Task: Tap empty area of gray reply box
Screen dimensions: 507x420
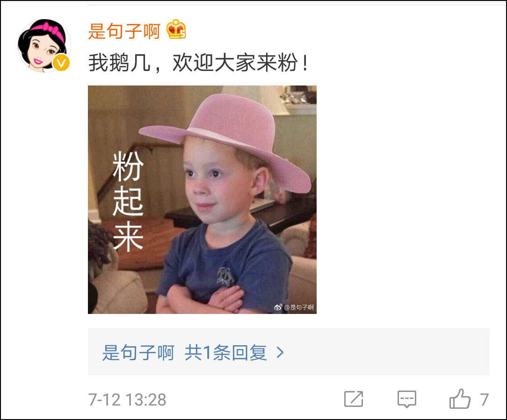Action: coord(388,352)
